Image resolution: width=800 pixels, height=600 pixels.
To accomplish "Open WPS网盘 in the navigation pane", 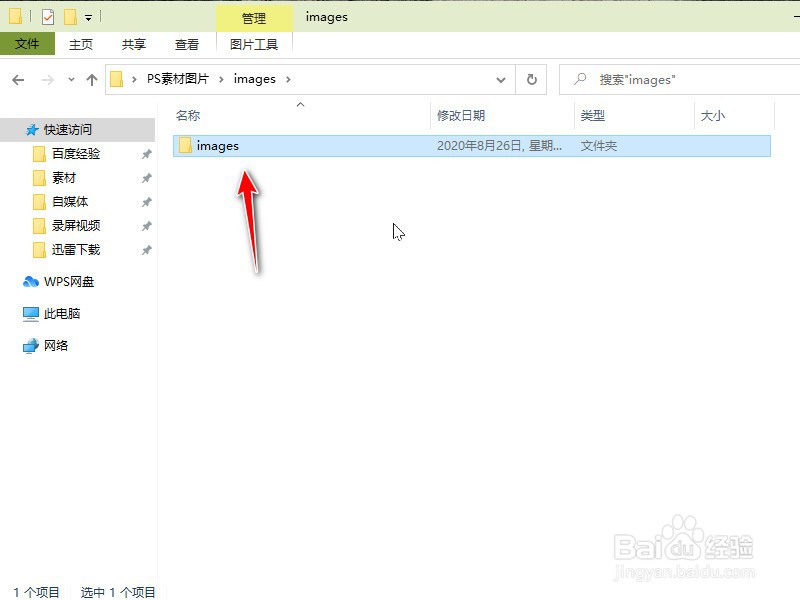I will (x=69, y=282).
